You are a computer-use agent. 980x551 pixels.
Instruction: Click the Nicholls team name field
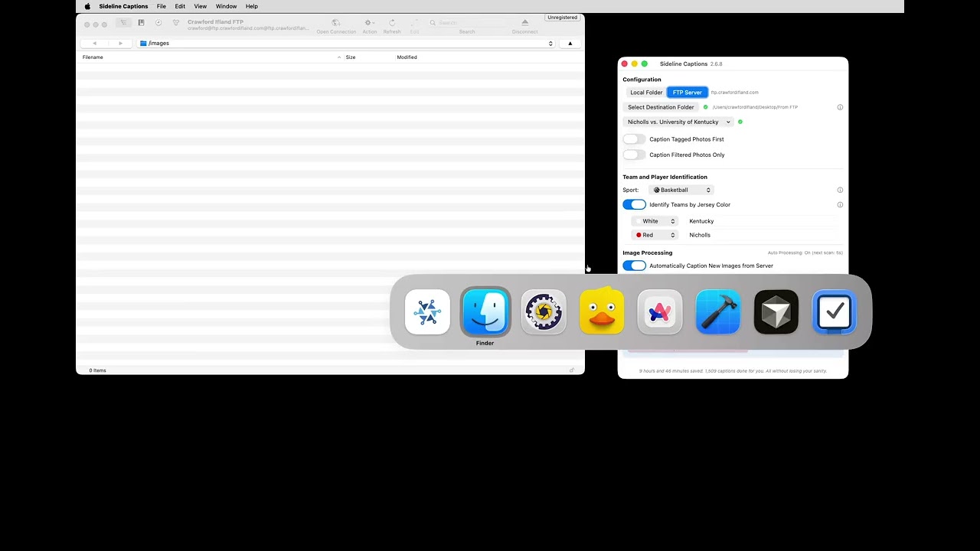(762, 235)
